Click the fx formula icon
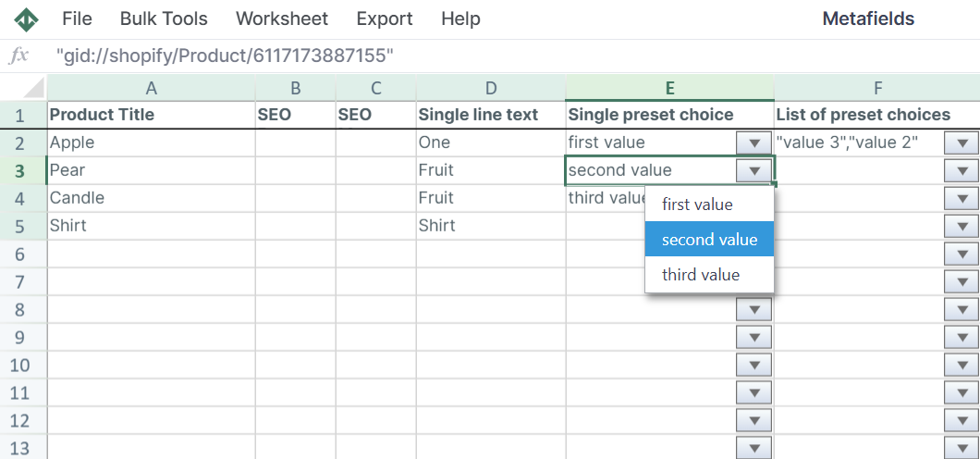 tap(19, 56)
